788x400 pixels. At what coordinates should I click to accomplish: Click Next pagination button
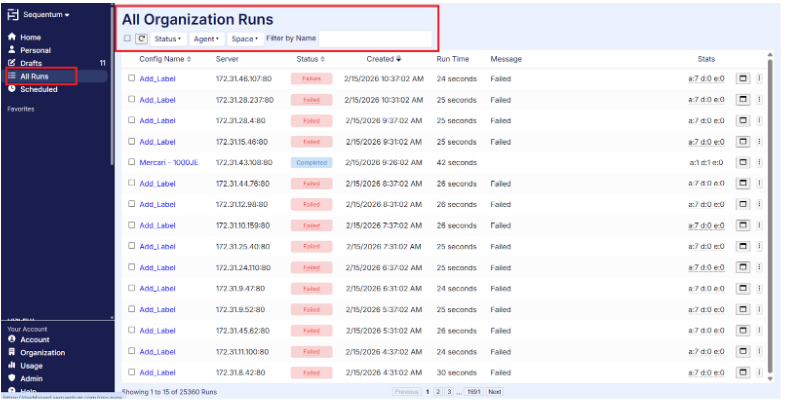[494, 392]
